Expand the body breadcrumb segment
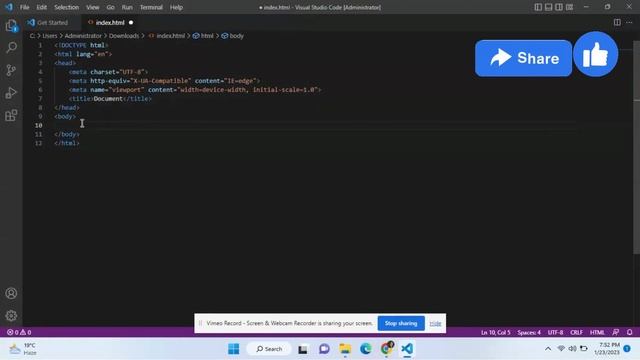Viewport: 640px width, 360px height. pos(232,36)
